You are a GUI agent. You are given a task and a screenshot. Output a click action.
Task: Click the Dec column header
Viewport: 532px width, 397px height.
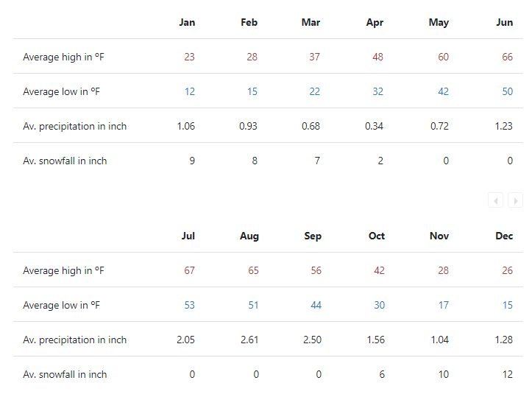504,236
